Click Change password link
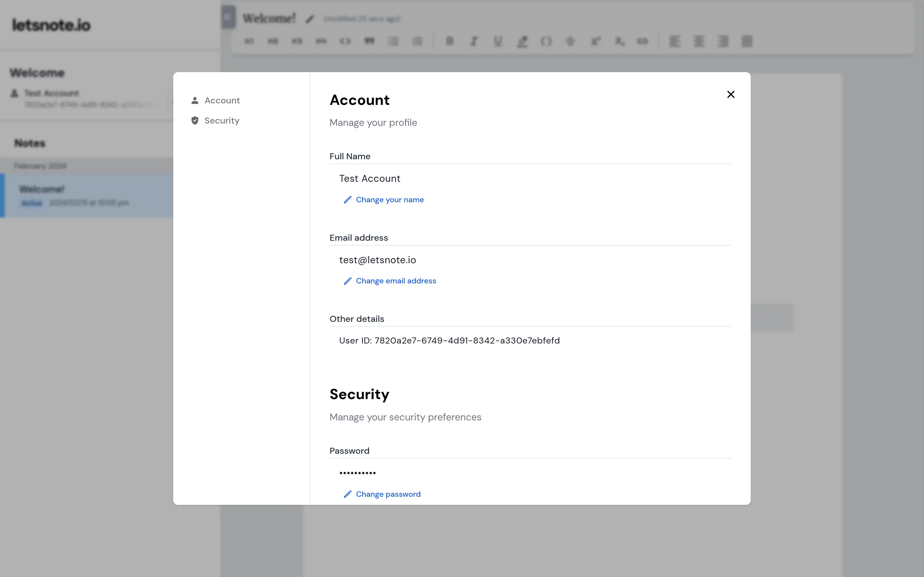Viewport: 924px width, 577px height. pos(388,494)
